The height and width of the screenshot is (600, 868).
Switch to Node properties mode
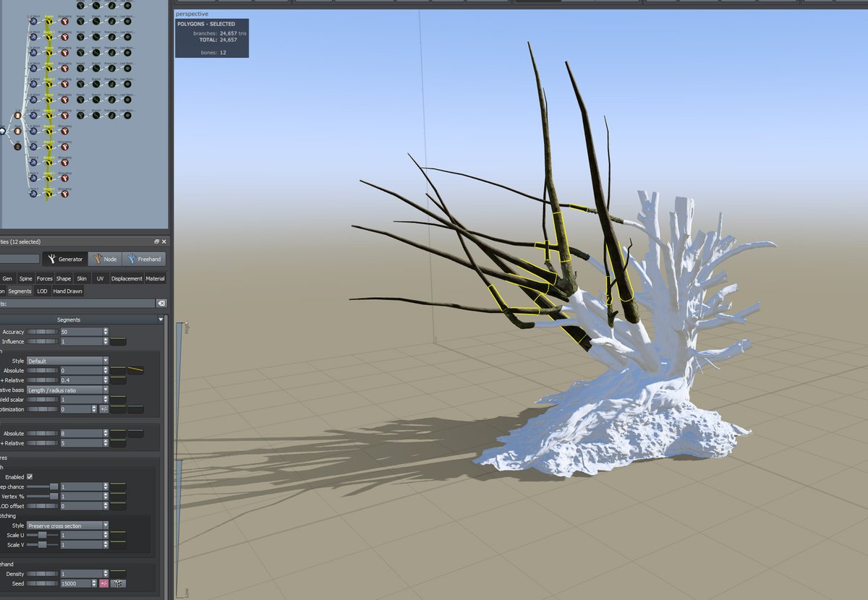click(x=105, y=259)
